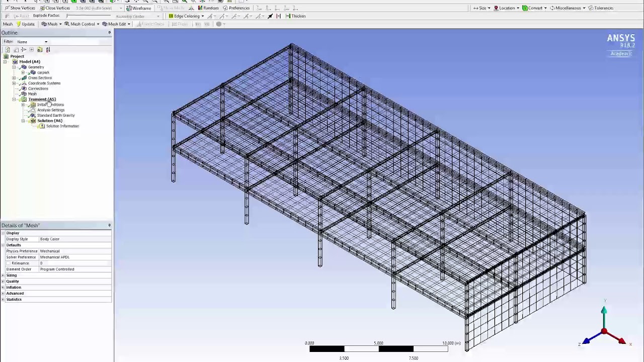Viewport: 644px width, 362px height.
Task: Open the Location dropdown
Action: tap(506, 8)
